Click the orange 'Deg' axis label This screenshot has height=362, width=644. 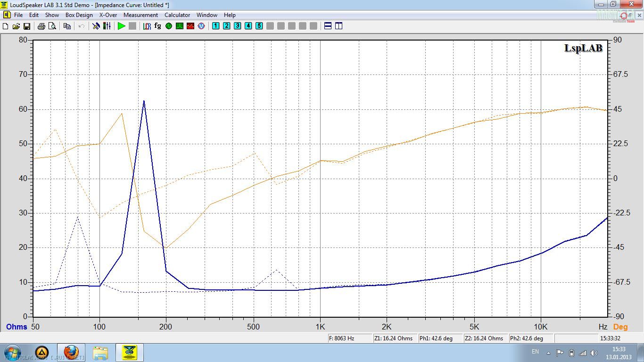[x=620, y=327]
